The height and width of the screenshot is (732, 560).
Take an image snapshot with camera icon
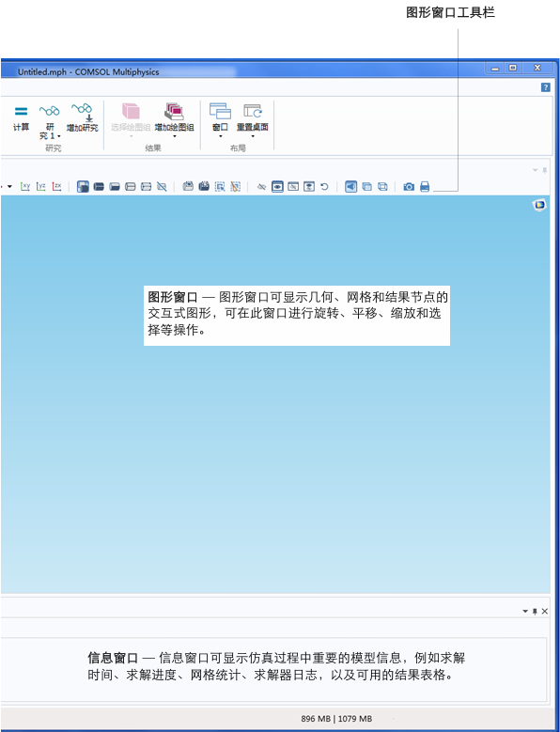[x=409, y=187]
